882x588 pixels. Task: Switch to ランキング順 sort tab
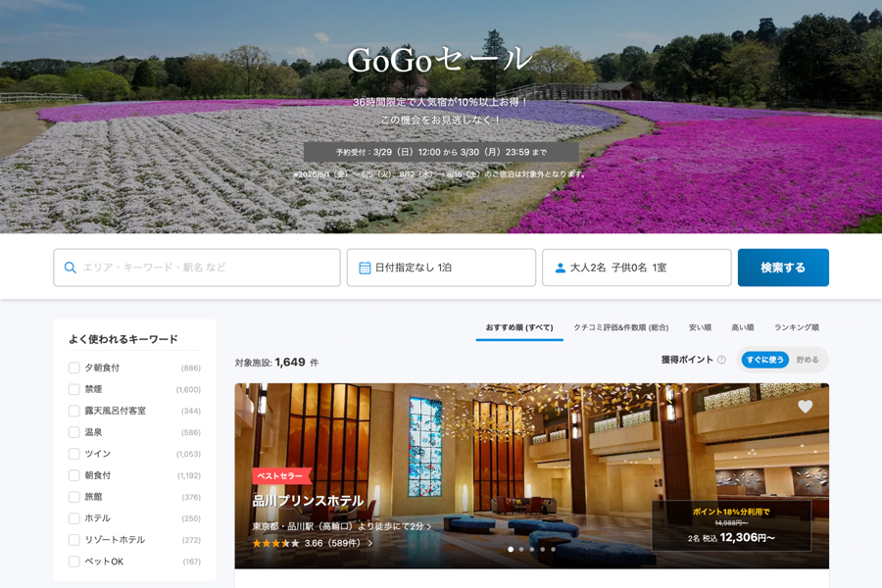pos(796,327)
